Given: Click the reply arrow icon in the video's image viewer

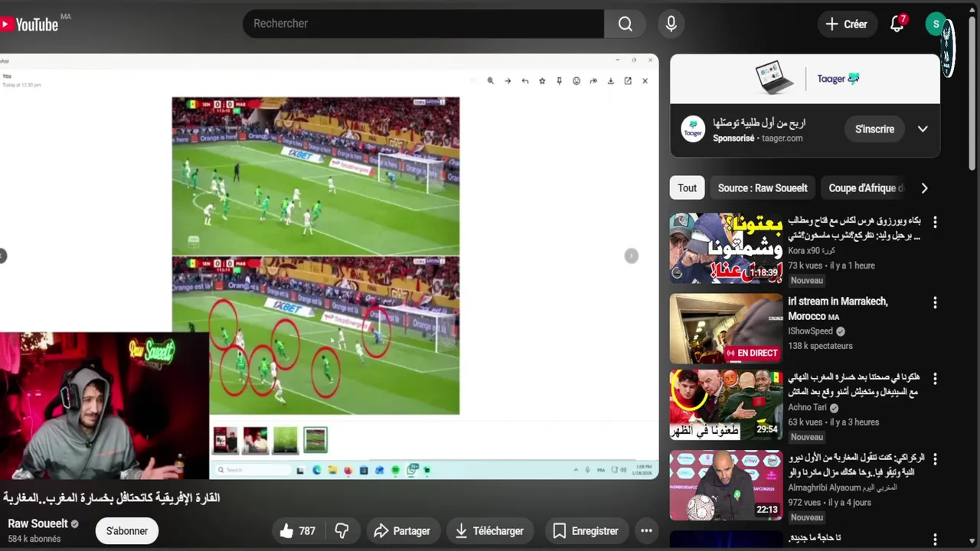Looking at the screenshot, I should (524, 81).
